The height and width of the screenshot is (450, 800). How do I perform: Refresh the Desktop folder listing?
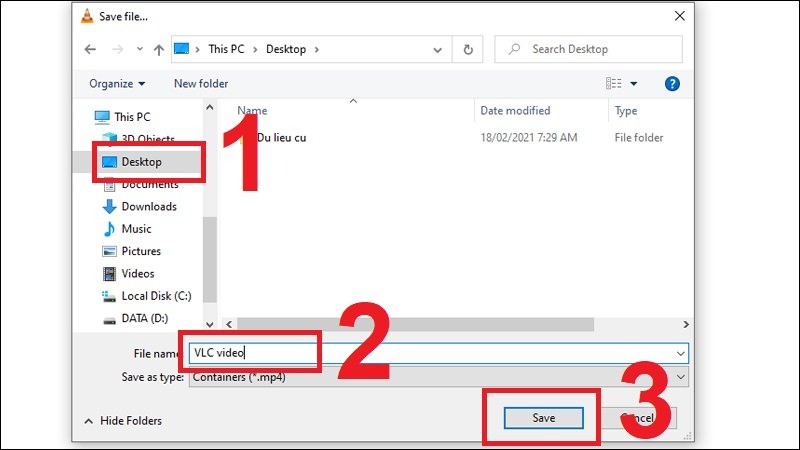pos(467,49)
